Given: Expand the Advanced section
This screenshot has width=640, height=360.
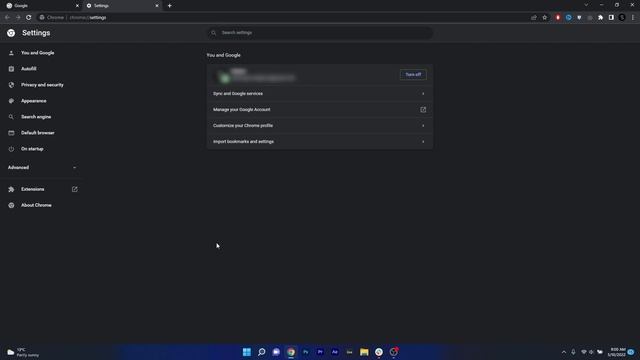Looking at the screenshot, I should click(x=41, y=167).
